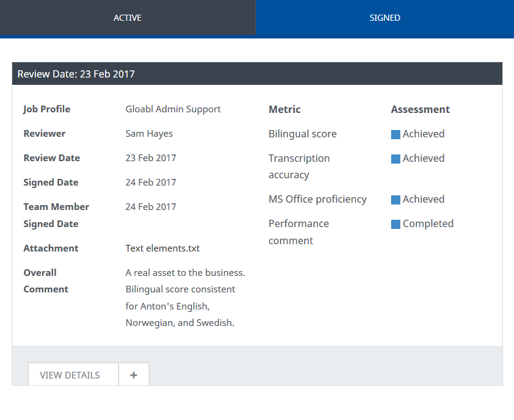The image size is (514, 420).
Task: Click the Review Date header bar
Action: [x=257, y=74]
